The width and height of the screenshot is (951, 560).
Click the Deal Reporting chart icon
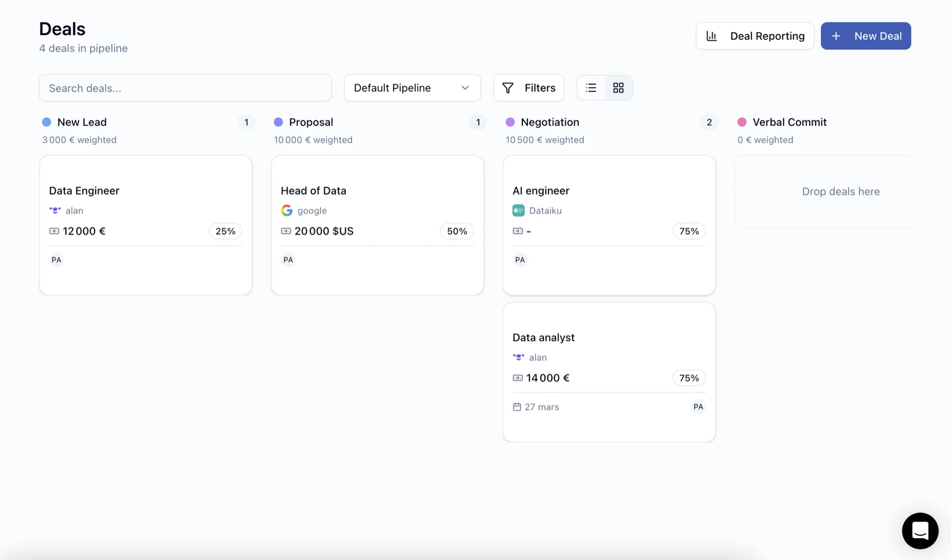(711, 36)
